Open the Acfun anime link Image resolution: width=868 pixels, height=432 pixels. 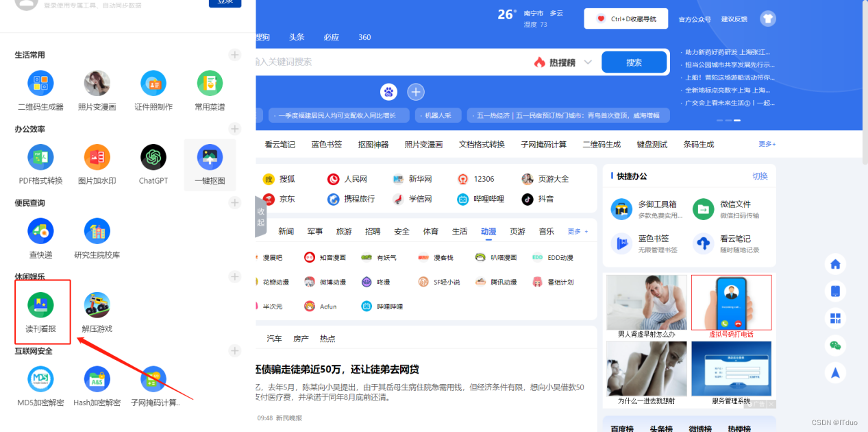point(321,307)
